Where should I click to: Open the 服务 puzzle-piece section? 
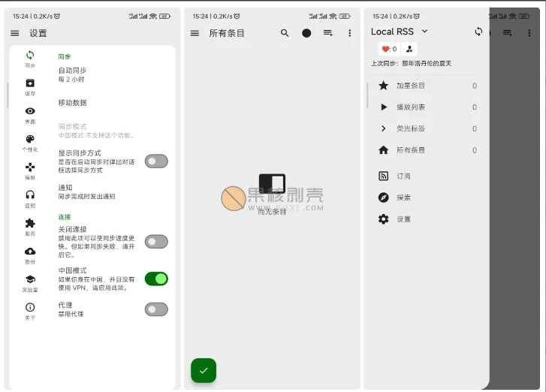(x=30, y=228)
